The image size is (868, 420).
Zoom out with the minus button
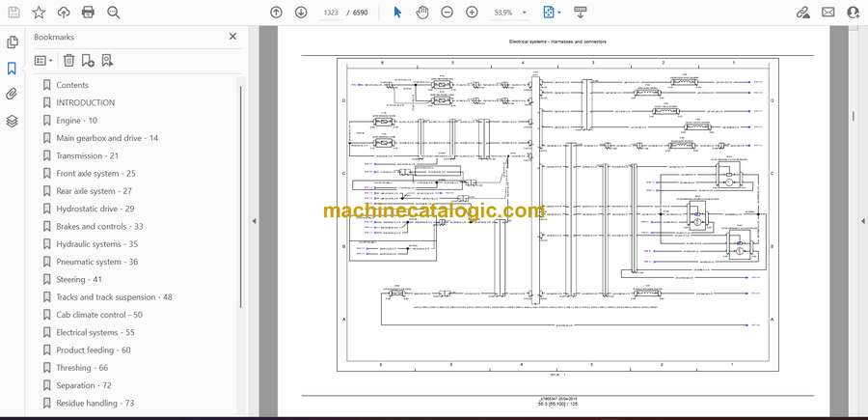[x=447, y=13]
